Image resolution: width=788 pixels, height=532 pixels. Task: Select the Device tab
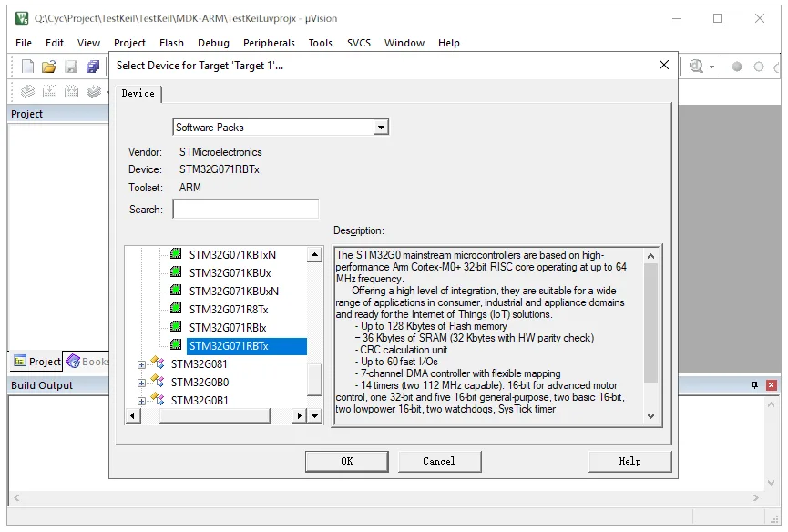[138, 94]
